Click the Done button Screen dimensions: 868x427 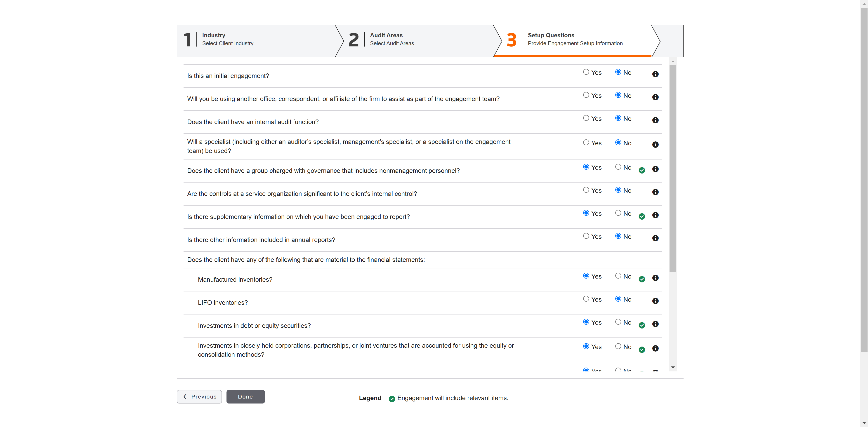245,397
